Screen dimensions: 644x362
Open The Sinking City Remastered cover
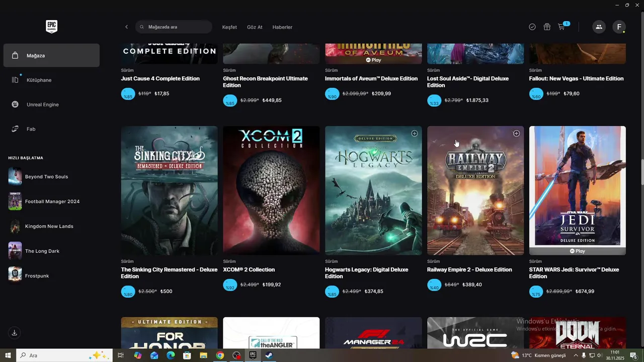[170, 191]
